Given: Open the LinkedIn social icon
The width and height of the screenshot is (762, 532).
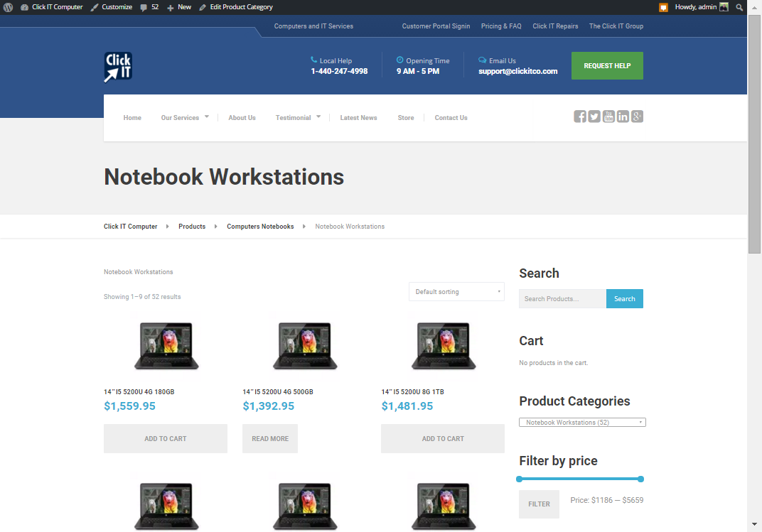Looking at the screenshot, I should point(623,116).
